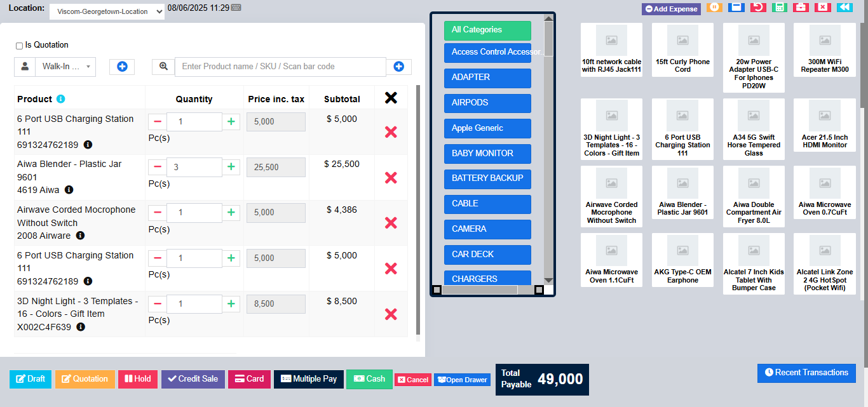Select the CAMERA category

(x=487, y=229)
